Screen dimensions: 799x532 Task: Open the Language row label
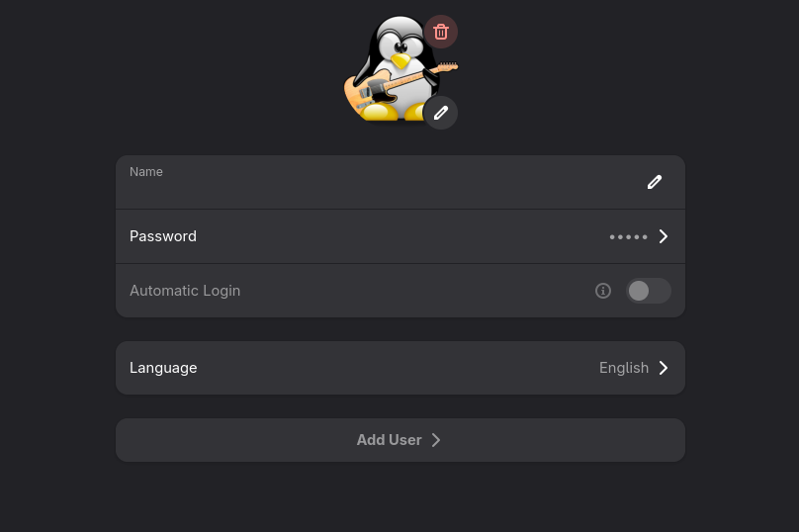(x=163, y=368)
